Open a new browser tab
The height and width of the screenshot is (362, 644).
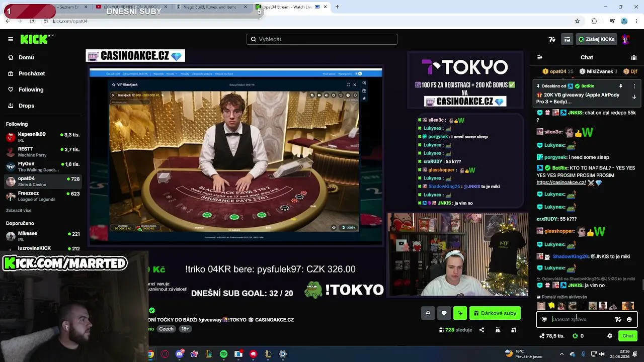click(338, 7)
